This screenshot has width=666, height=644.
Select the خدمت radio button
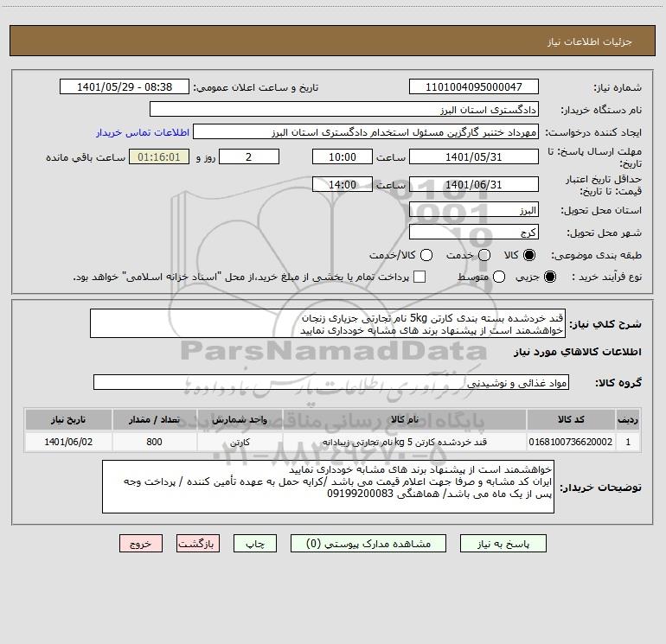[484, 255]
